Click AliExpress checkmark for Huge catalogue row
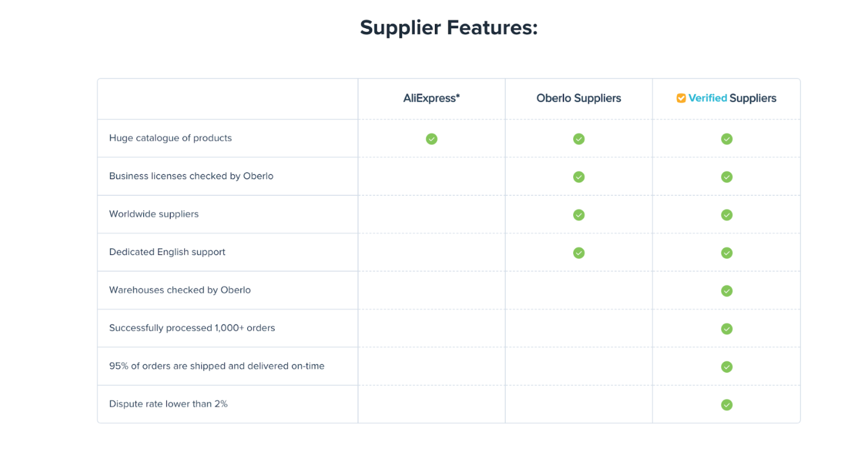 pos(431,139)
